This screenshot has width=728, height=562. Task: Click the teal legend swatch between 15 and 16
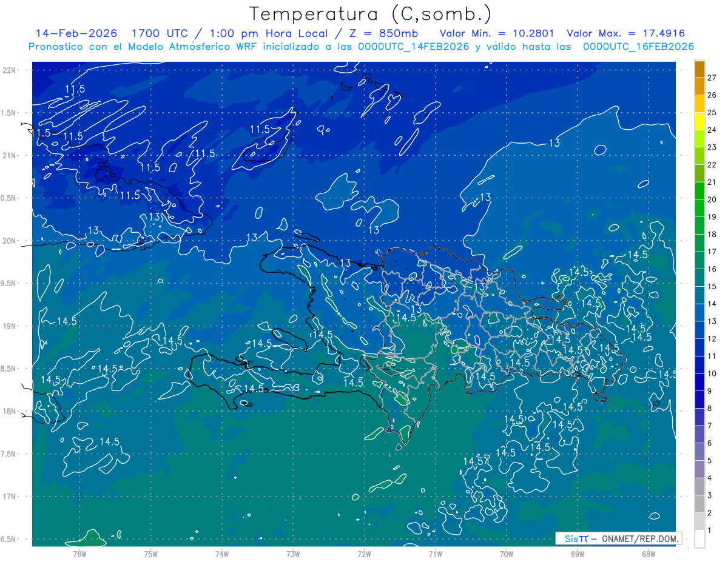[x=699, y=278]
